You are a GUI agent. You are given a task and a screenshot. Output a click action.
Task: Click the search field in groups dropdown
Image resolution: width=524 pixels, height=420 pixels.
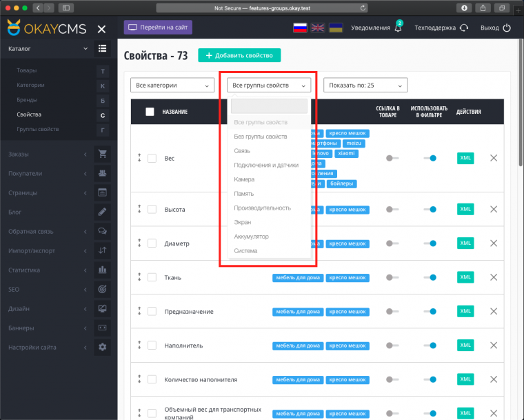tap(269, 106)
